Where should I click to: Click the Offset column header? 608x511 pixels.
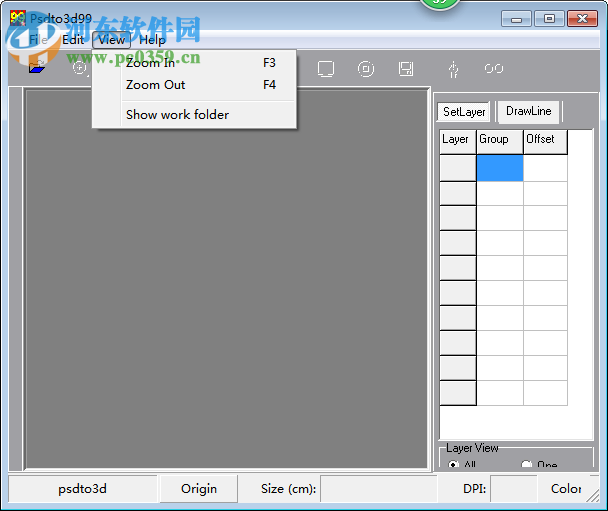tap(545, 142)
